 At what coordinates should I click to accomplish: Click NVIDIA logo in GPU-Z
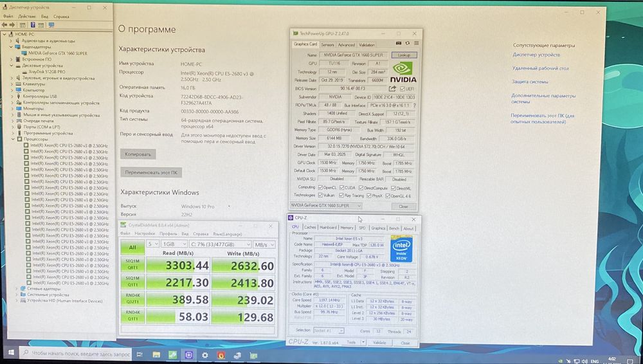[x=403, y=73]
